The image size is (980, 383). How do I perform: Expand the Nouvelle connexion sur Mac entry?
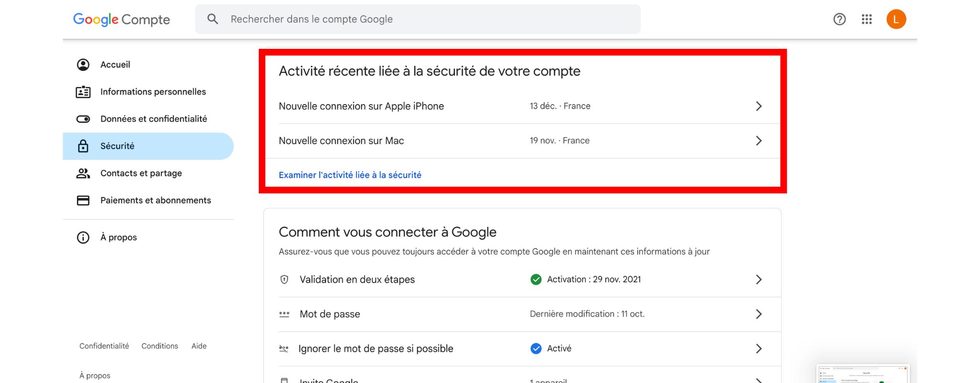(x=758, y=141)
